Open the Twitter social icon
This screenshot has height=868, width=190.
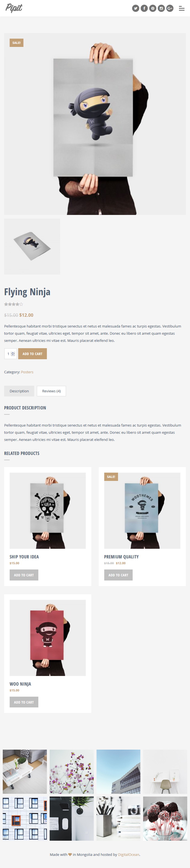135,9
